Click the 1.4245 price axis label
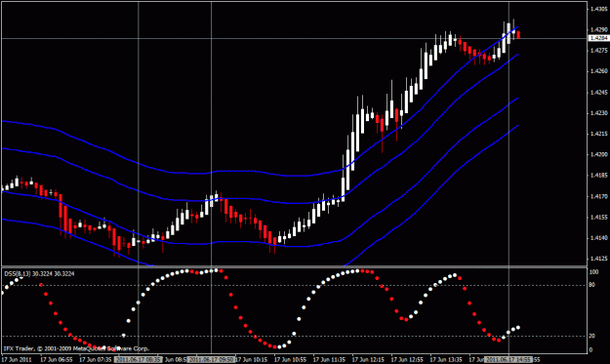 click(x=599, y=93)
